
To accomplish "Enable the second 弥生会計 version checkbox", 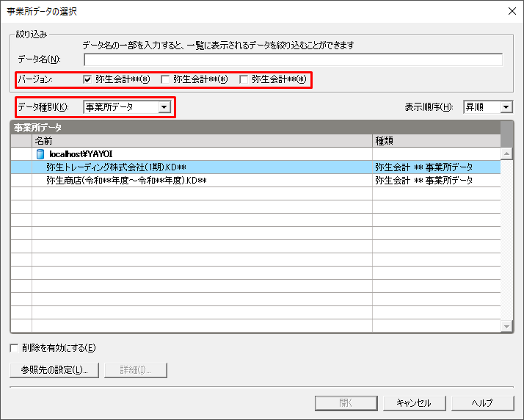I will coord(165,79).
